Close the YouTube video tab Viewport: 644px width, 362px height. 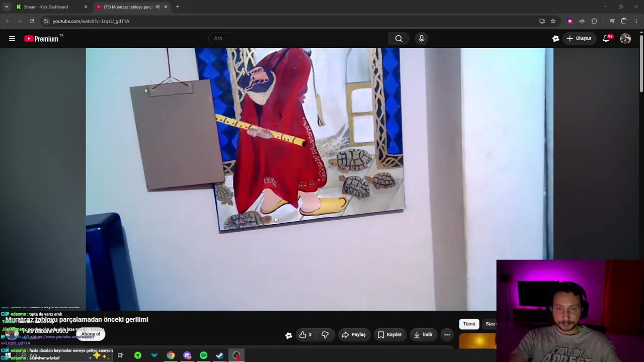[166, 7]
